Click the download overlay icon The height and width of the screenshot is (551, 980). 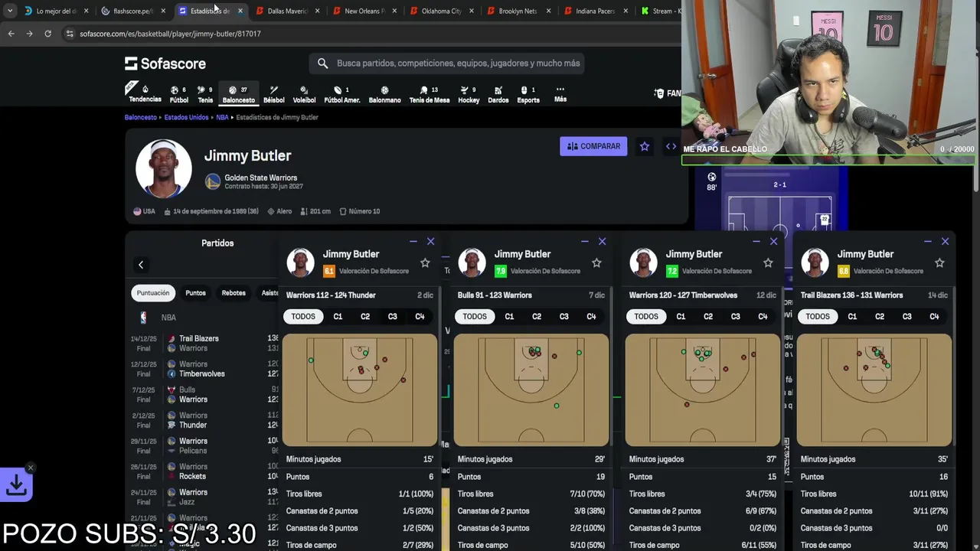16,485
